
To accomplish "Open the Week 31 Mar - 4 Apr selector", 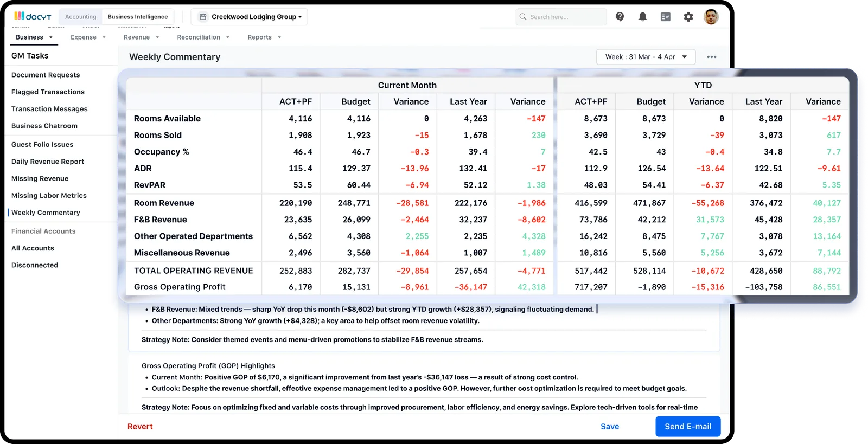I will tap(646, 57).
